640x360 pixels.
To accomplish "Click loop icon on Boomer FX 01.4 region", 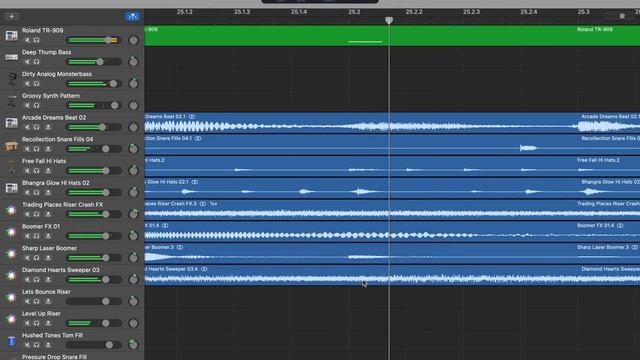I will click(x=165, y=225).
